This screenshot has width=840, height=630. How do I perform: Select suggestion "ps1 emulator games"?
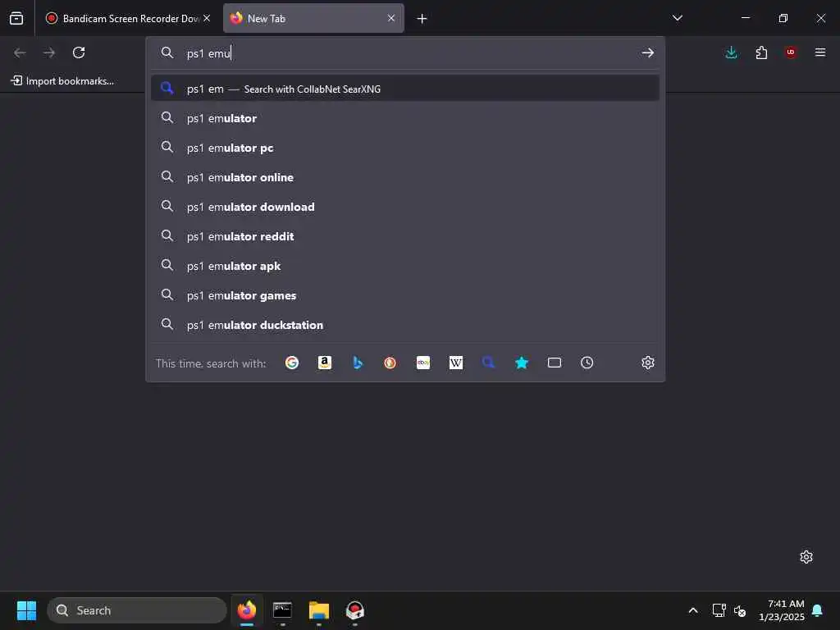click(x=405, y=295)
